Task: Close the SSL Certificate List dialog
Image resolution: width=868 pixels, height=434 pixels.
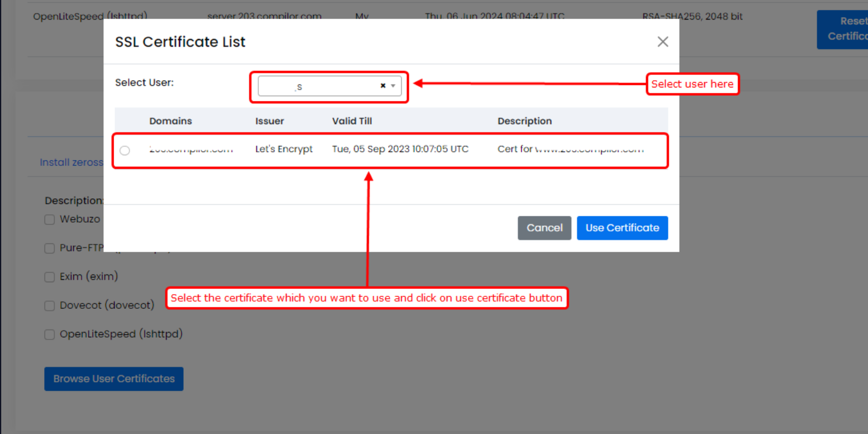Action: click(662, 42)
